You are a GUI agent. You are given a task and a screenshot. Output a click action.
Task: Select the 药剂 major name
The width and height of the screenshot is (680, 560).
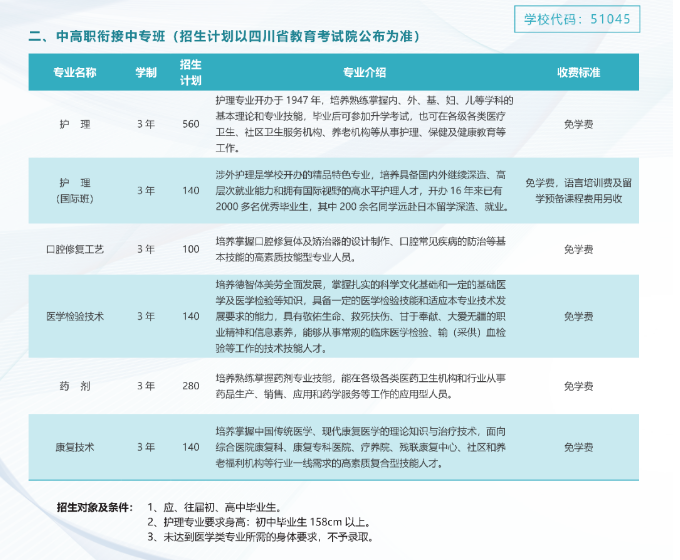[75, 386]
